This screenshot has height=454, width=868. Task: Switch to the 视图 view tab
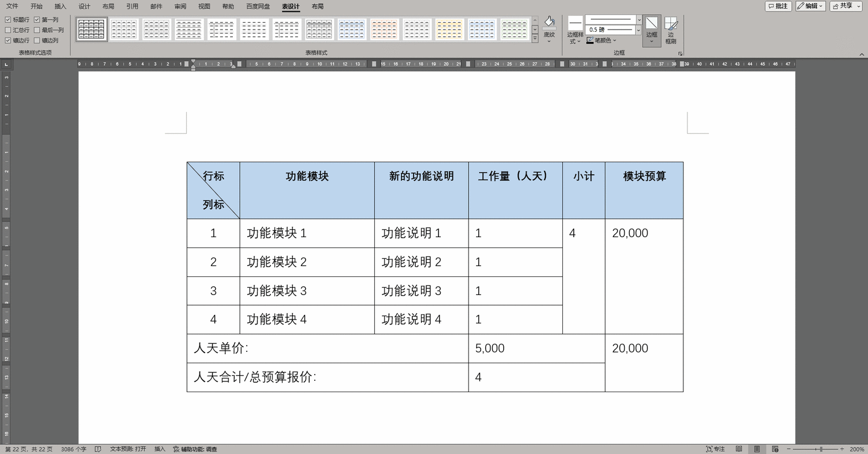pyautogui.click(x=204, y=6)
